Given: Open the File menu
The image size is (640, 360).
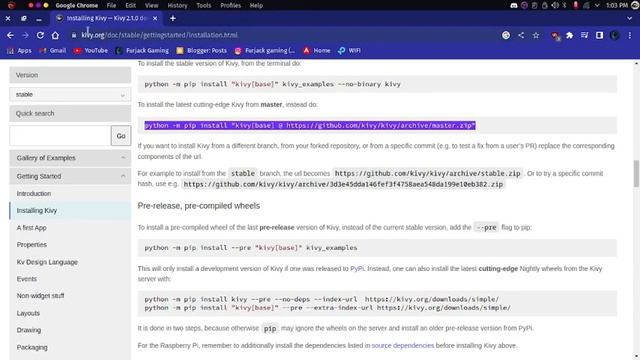Looking at the screenshot, I should tap(111, 5).
